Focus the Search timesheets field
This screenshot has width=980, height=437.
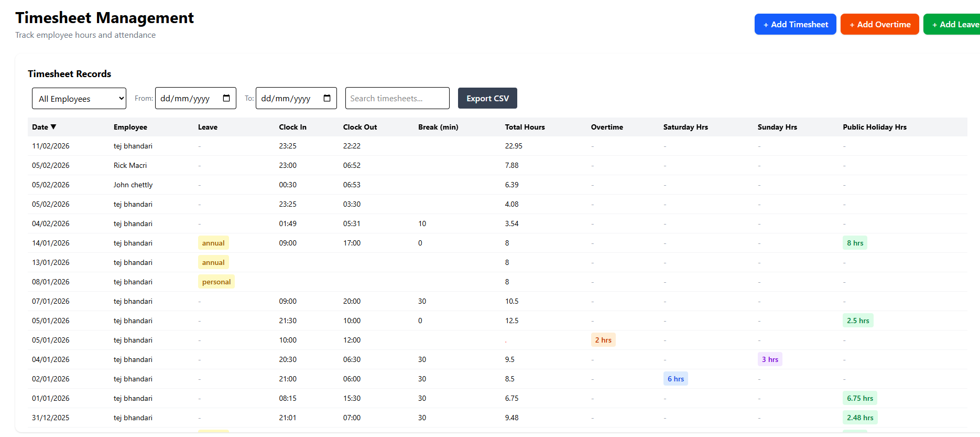(x=397, y=98)
